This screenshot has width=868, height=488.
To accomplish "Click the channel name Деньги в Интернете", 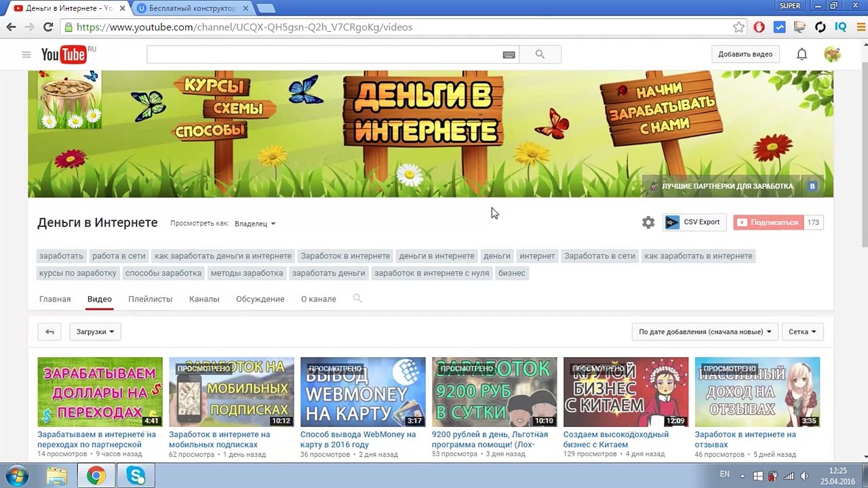I will click(x=97, y=222).
